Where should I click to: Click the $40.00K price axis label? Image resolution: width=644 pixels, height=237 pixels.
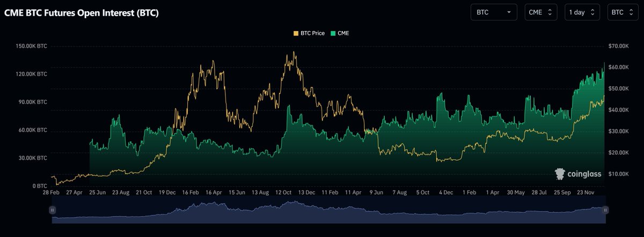click(619, 110)
